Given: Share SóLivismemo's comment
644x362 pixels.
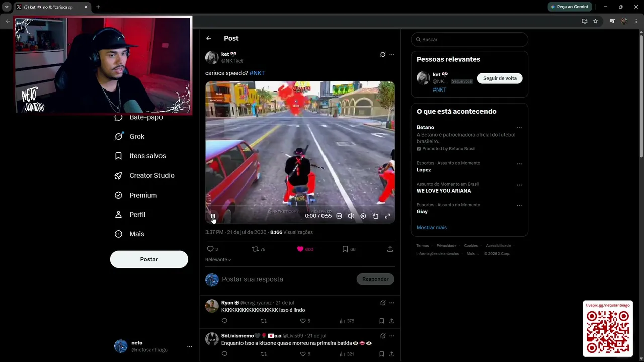Looking at the screenshot, I should 392,354.
